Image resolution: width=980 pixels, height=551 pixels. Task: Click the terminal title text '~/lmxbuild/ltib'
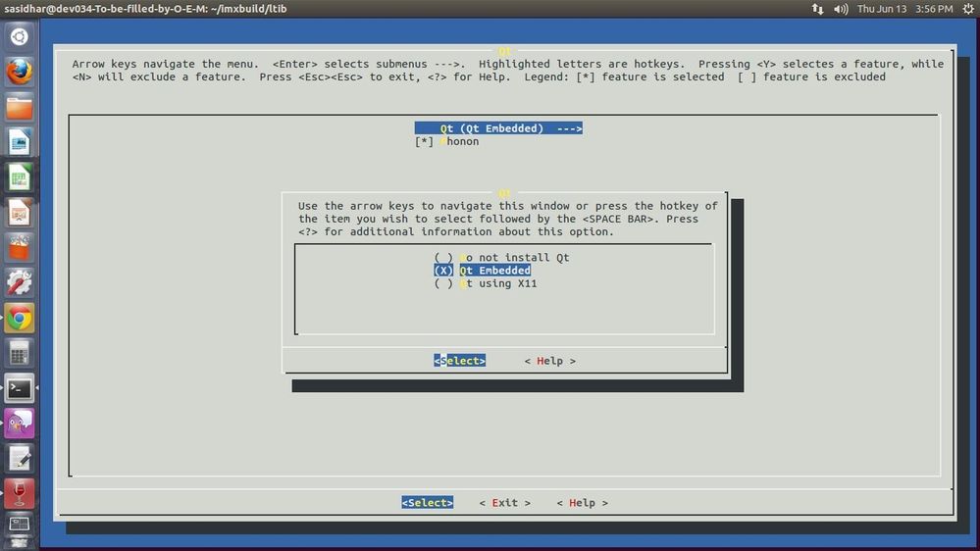click(x=250, y=9)
